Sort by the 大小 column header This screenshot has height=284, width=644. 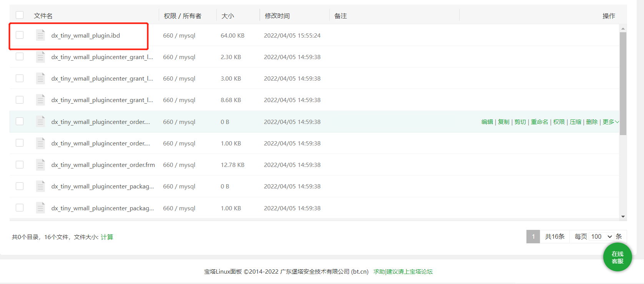click(x=227, y=16)
